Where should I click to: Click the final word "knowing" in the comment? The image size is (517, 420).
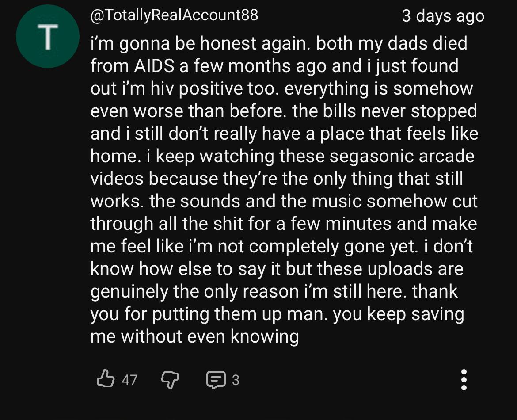click(264, 336)
